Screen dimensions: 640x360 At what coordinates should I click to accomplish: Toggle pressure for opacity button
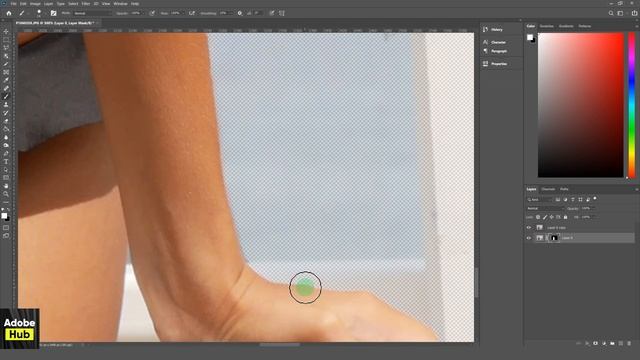[152, 13]
